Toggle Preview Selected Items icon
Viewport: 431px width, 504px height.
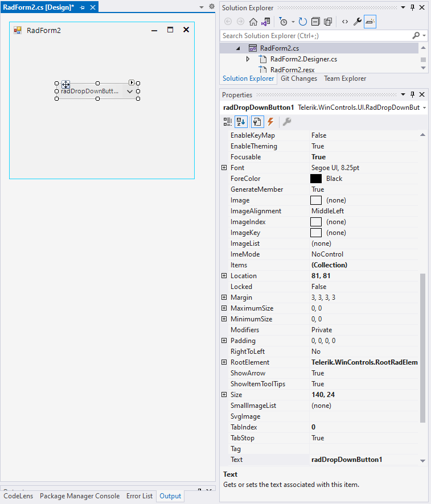[370, 22]
